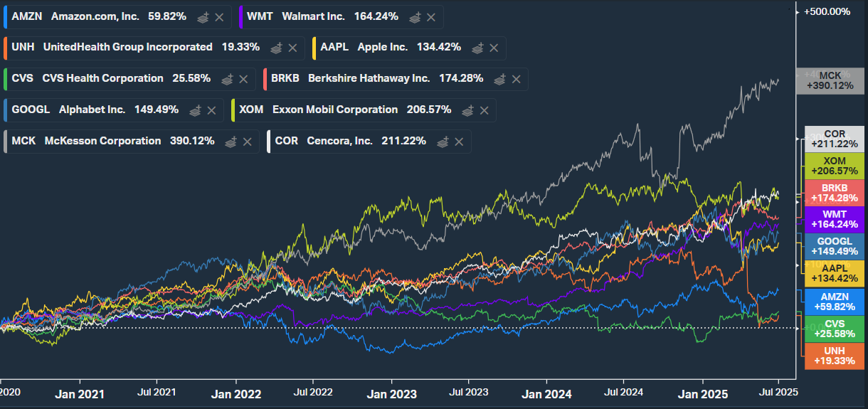Click the stack-plus icon beside Amazon.com, Inc.
The height and width of the screenshot is (409, 868).
click(x=203, y=16)
